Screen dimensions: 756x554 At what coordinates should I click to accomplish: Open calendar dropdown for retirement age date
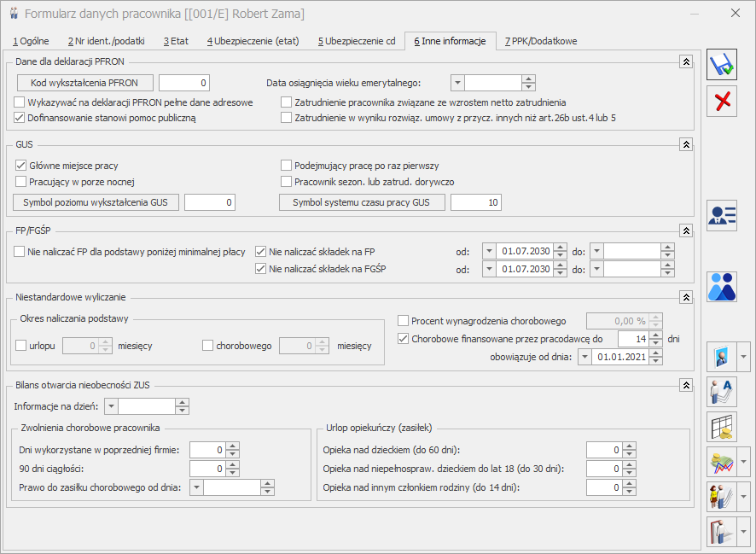coord(457,83)
